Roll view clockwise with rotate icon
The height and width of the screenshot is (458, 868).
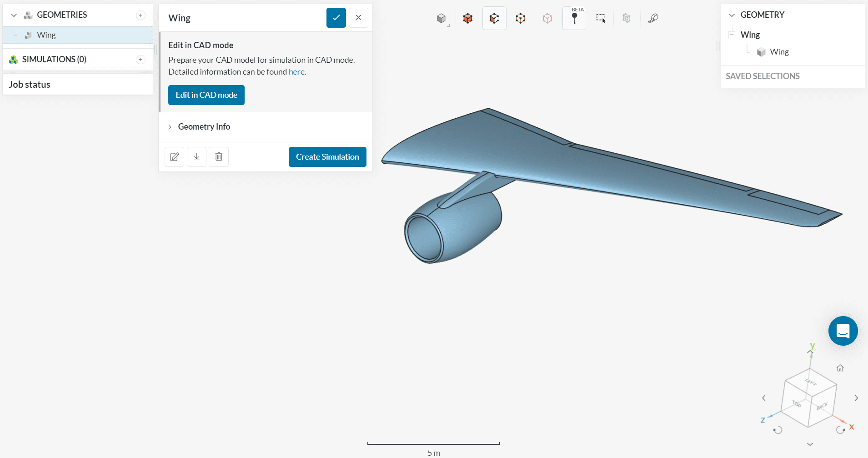(840, 430)
